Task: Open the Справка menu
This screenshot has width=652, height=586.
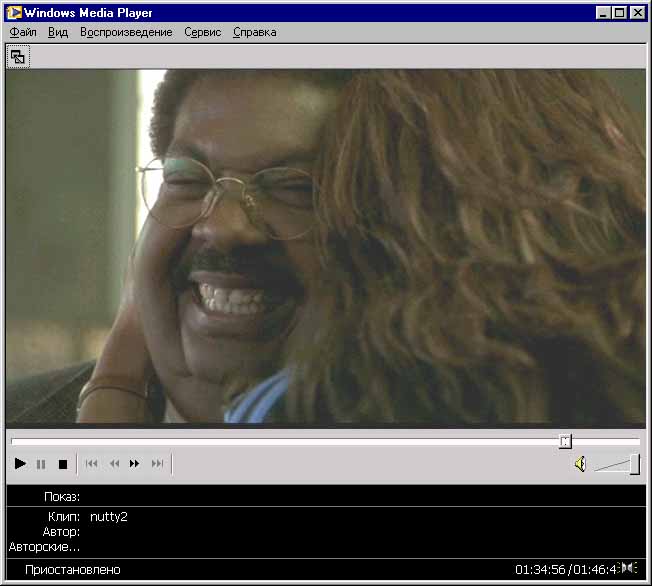Action: pyautogui.click(x=254, y=32)
